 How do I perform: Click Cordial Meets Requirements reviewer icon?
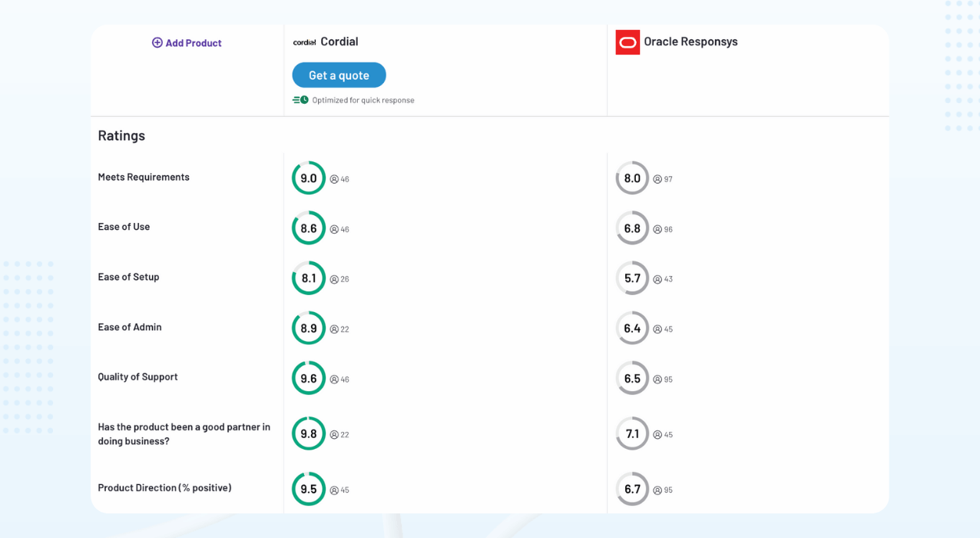pyautogui.click(x=334, y=179)
